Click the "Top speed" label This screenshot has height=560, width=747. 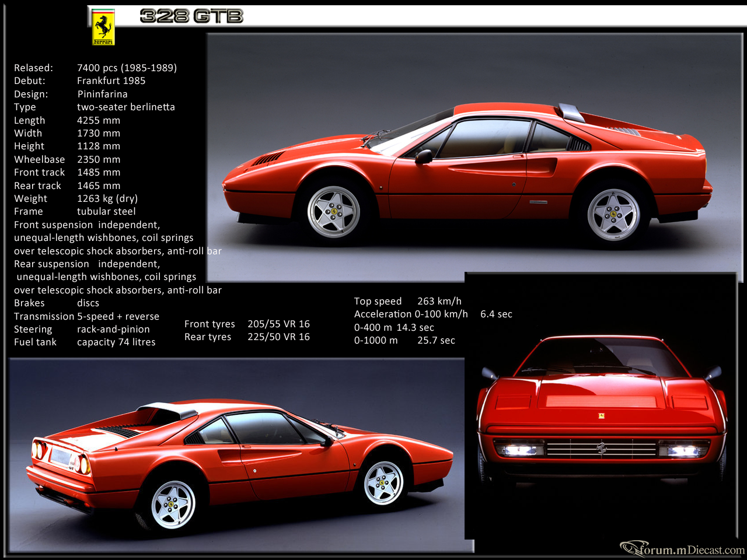coord(378,301)
